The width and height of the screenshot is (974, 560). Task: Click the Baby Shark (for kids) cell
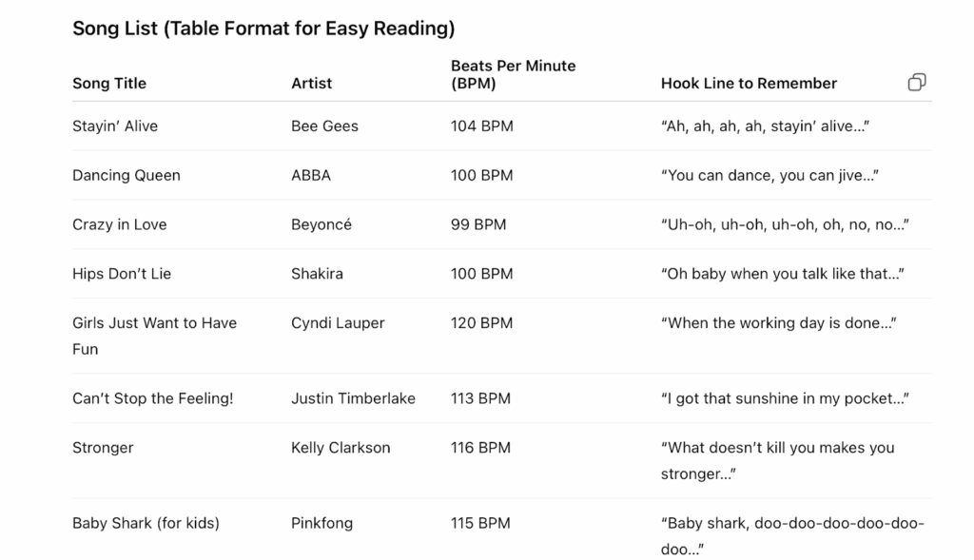pos(146,524)
